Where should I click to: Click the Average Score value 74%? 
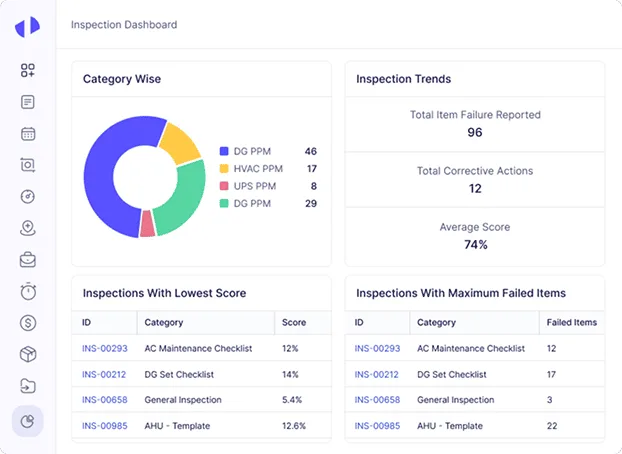[x=476, y=244]
